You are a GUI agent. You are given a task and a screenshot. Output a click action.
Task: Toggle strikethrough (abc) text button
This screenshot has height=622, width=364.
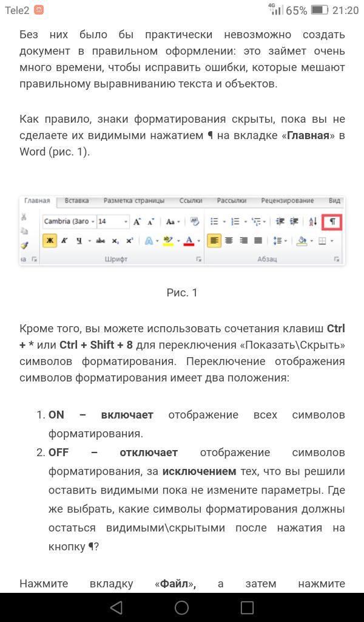click(100, 241)
